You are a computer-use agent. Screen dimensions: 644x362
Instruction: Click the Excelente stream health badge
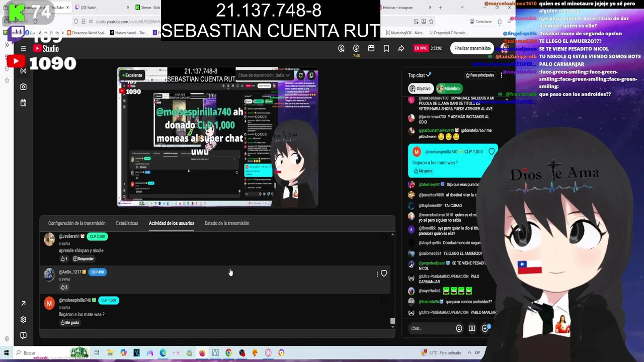pos(132,75)
